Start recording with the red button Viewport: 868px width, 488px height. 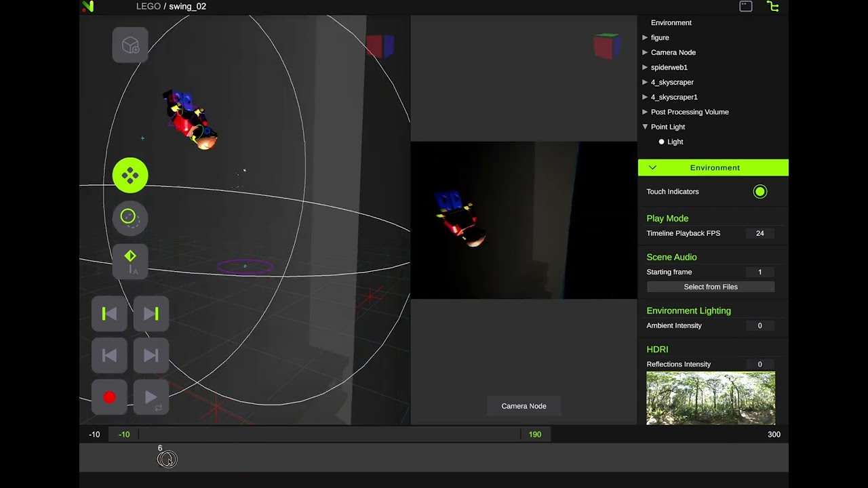(109, 397)
